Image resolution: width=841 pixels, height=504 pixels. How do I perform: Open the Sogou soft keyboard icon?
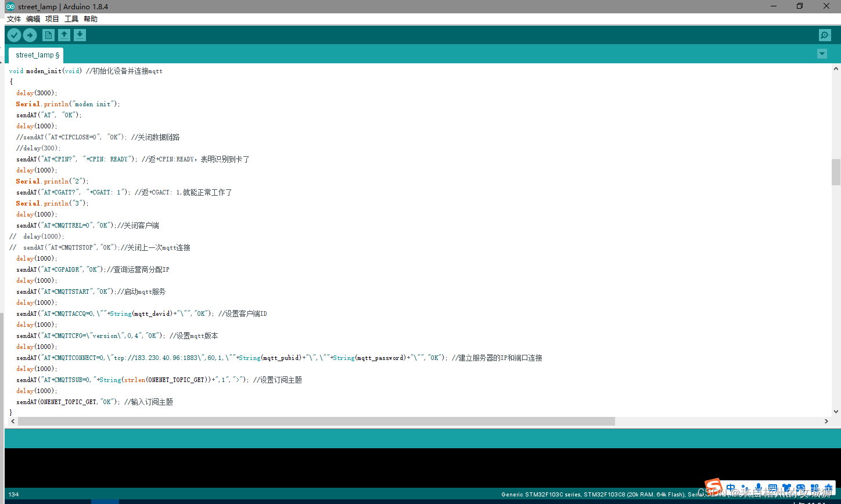772,488
